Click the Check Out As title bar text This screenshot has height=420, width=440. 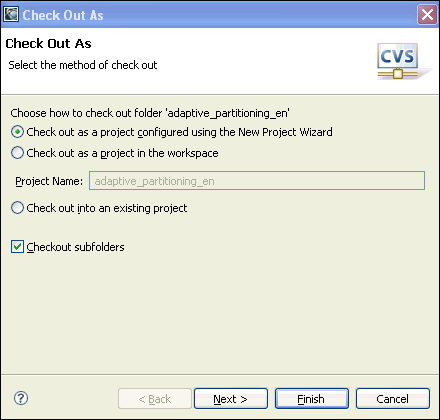63,15
